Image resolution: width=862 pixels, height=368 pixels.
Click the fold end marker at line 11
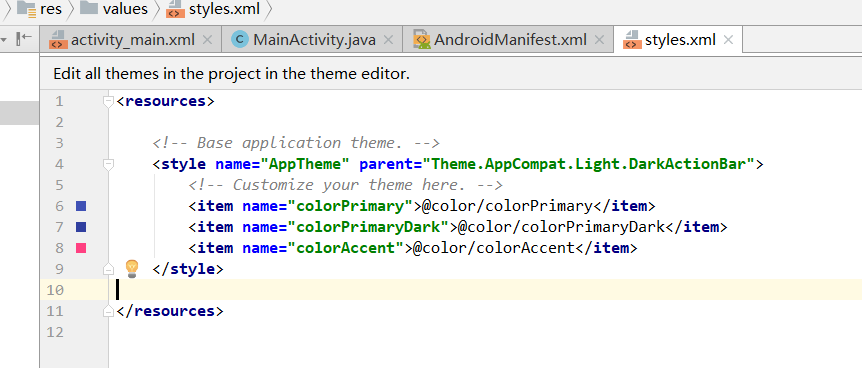point(109,311)
